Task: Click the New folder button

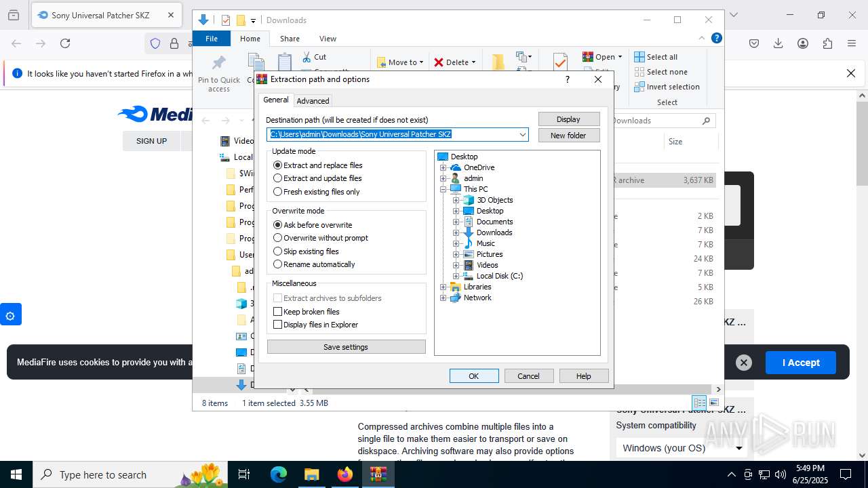Action: pyautogui.click(x=568, y=136)
